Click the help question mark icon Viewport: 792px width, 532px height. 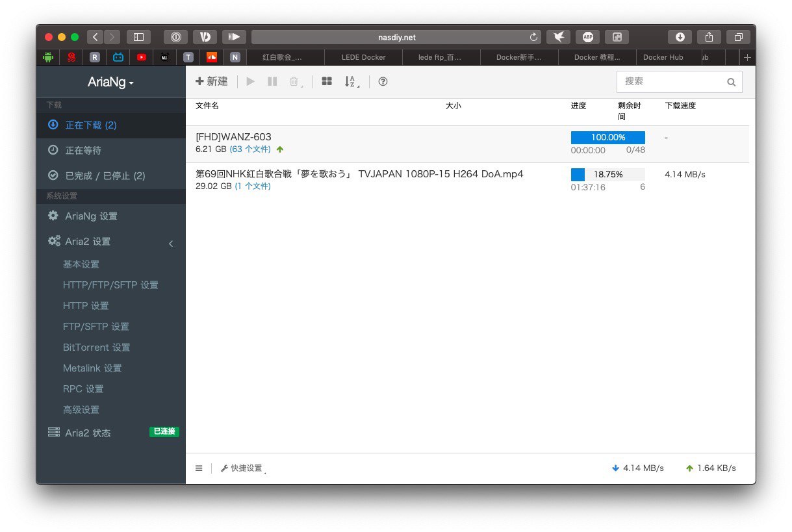[x=383, y=82]
